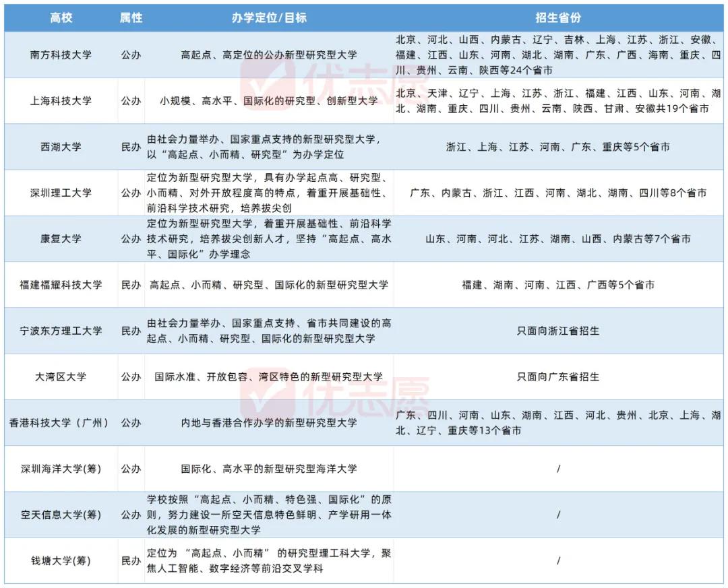Select the 招生省份 column header
Screen dimensions: 728x588
click(x=558, y=18)
